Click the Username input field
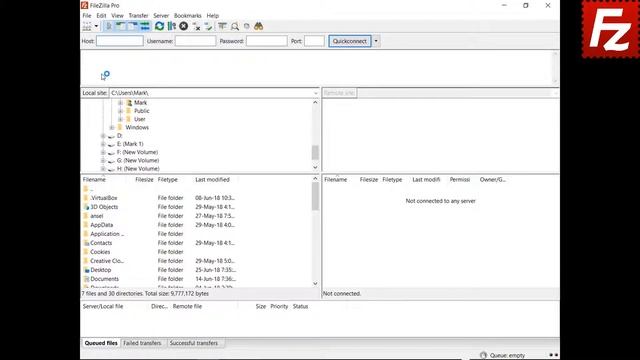This screenshot has height=360, width=640. pos(196,41)
